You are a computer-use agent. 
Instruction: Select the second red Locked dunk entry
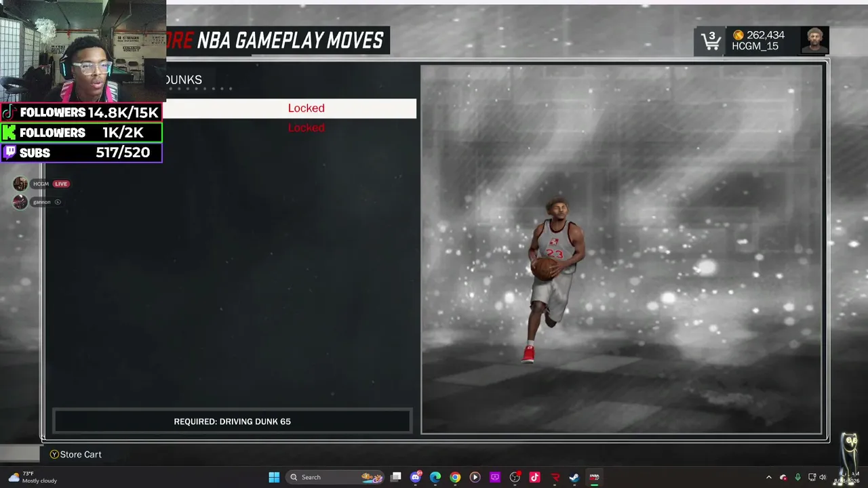point(306,127)
